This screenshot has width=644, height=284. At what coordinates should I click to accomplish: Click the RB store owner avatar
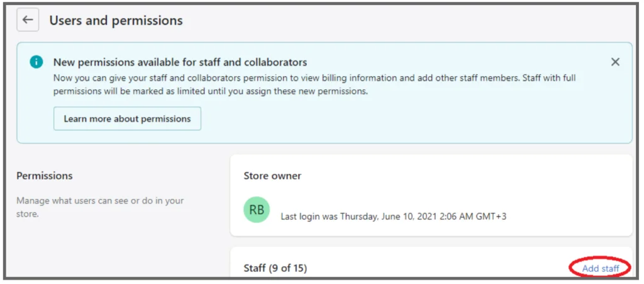click(x=257, y=210)
